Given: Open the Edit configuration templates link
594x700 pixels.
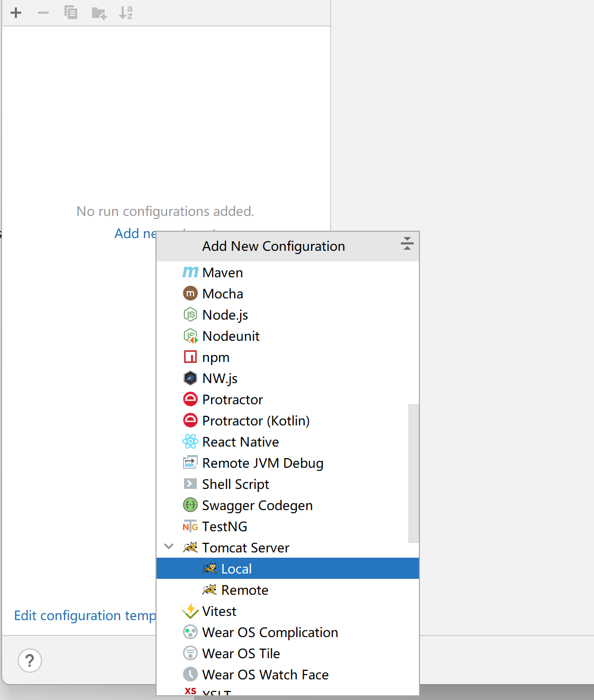Looking at the screenshot, I should 85,615.
